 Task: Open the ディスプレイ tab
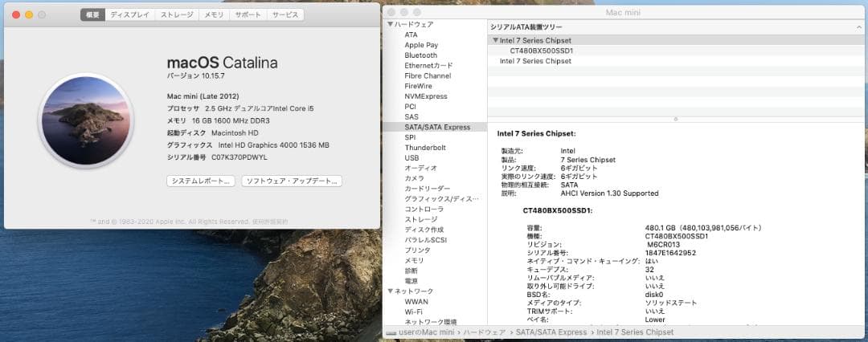pyautogui.click(x=129, y=15)
